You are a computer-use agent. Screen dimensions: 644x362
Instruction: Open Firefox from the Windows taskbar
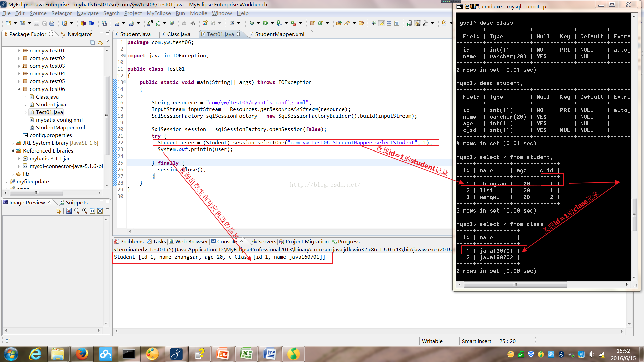coord(82,354)
